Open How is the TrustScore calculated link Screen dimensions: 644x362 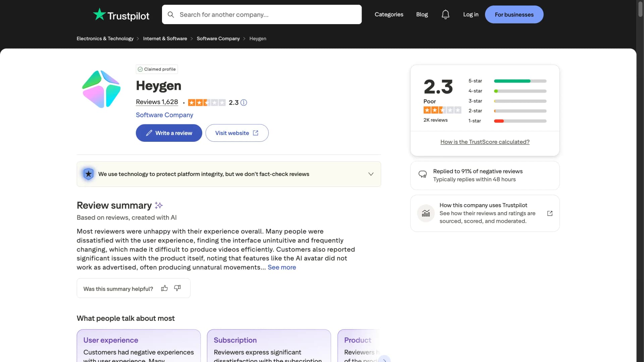click(x=485, y=142)
